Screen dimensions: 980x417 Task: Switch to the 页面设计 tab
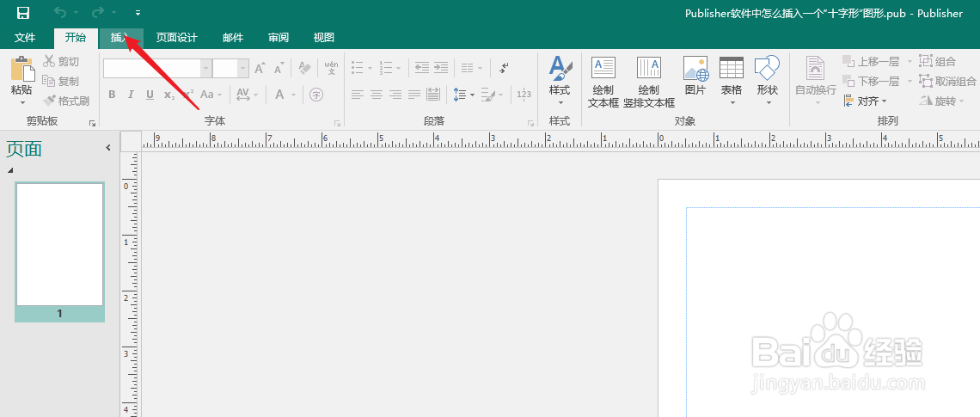pyautogui.click(x=177, y=38)
